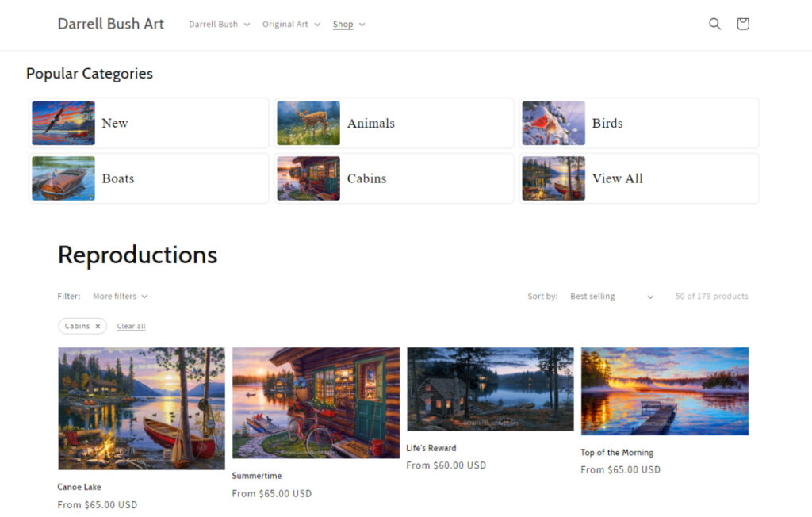The image size is (812, 517).
Task: Select the Animals category card
Action: click(x=394, y=123)
